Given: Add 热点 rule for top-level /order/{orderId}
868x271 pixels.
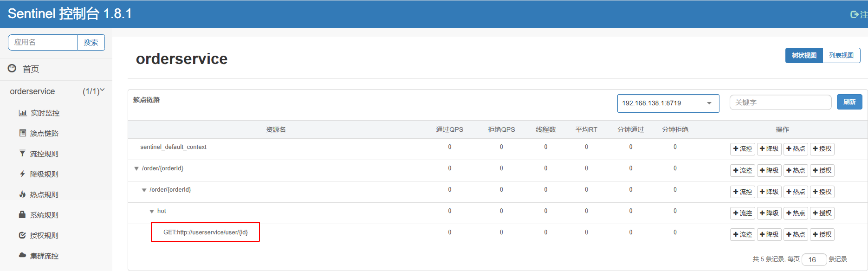Looking at the screenshot, I should (x=796, y=170).
